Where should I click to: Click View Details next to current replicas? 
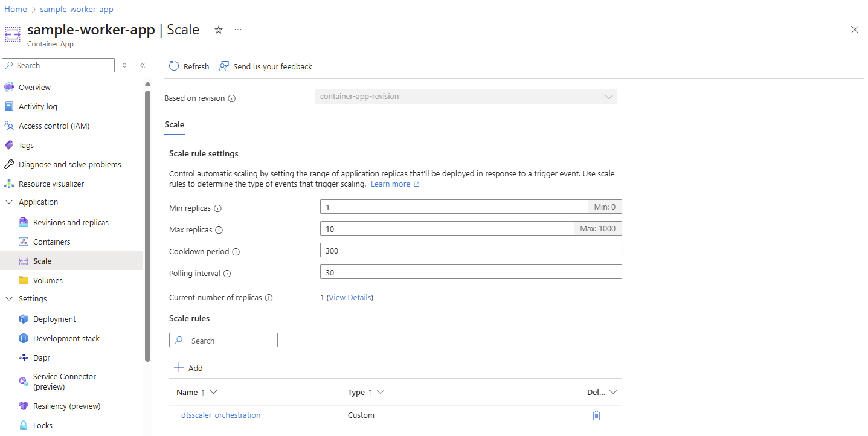[x=349, y=297]
